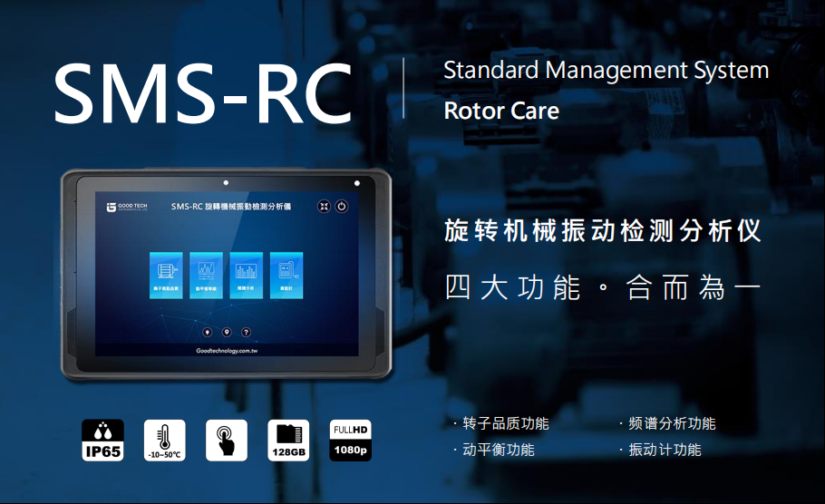Open the rotor vibration quality tile
This screenshot has height=504, width=825.
(166, 276)
